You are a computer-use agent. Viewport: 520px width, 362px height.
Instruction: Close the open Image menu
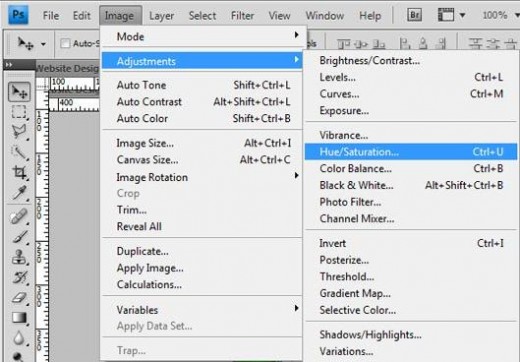pyautogui.click(x=119, y=15)
